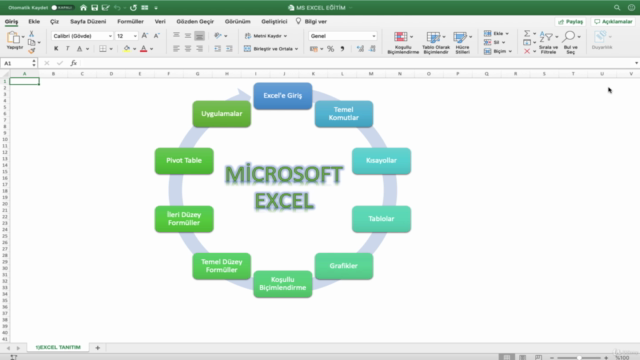This screenshot has height=360, width=640.
Task: Open Tablo Olarak Biçimlendir
Action: pos(436,42)
